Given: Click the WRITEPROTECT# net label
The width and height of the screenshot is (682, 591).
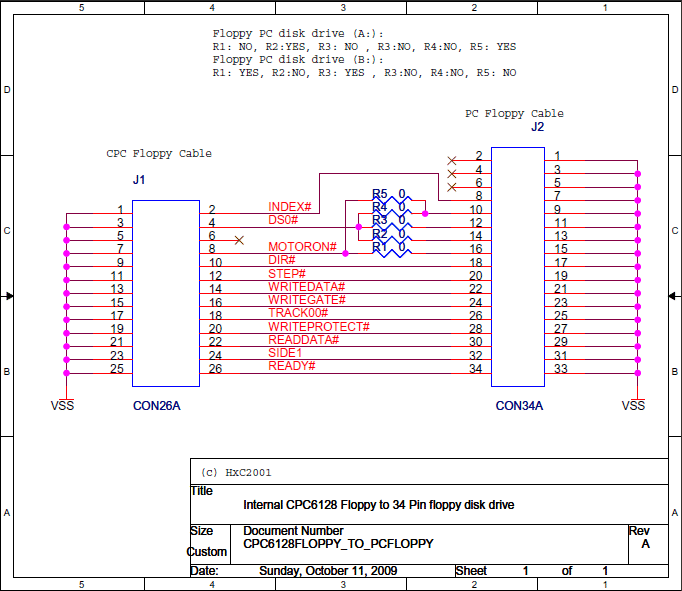Looking at the screenshot, I should 319,327.
